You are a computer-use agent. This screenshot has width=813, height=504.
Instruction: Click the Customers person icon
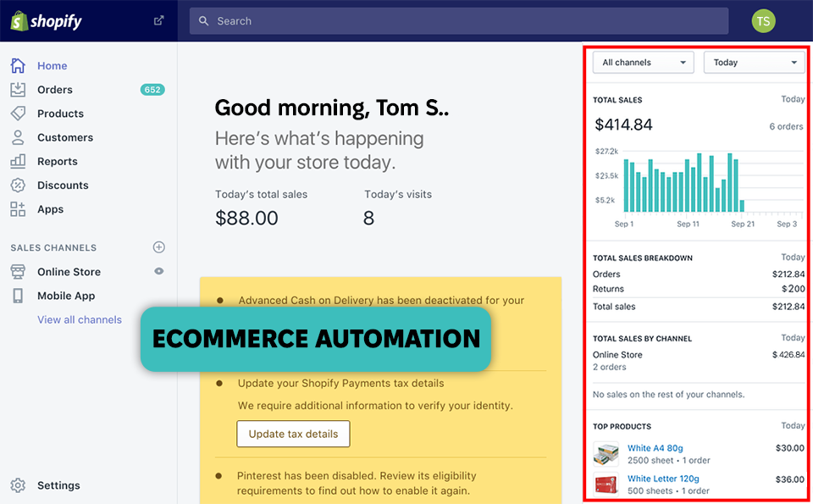[18, 137]
